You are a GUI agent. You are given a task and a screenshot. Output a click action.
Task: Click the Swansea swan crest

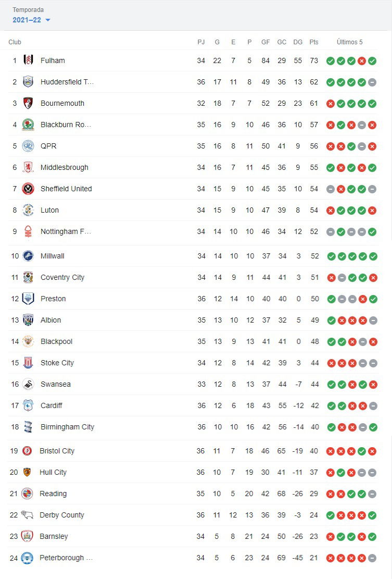[x=28, y=384]
